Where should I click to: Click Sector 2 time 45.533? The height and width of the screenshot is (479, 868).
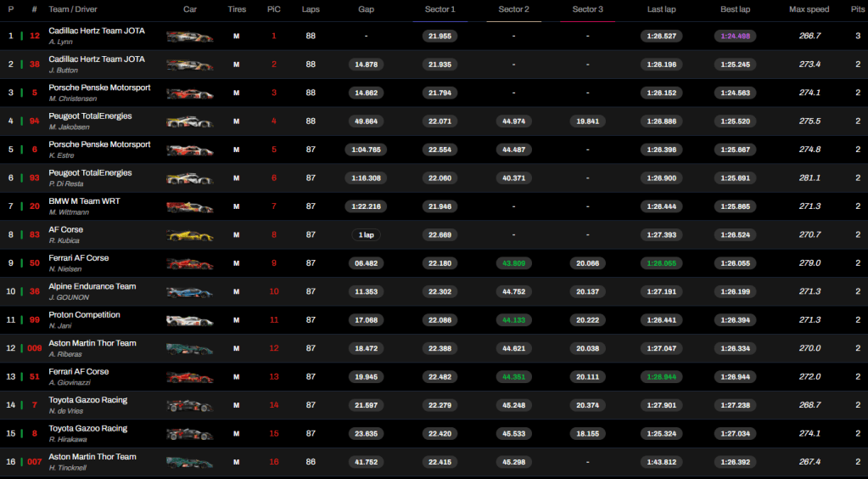pos(513,434)
